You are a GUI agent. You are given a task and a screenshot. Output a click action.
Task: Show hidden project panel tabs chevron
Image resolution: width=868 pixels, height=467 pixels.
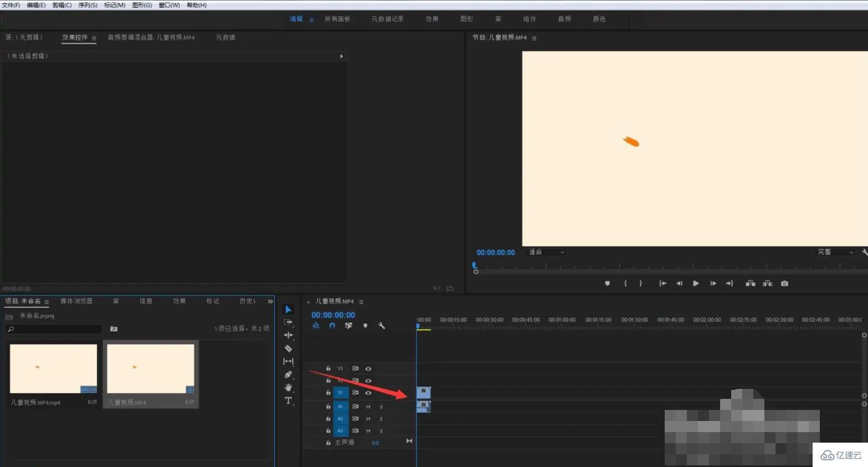(270, 301)
